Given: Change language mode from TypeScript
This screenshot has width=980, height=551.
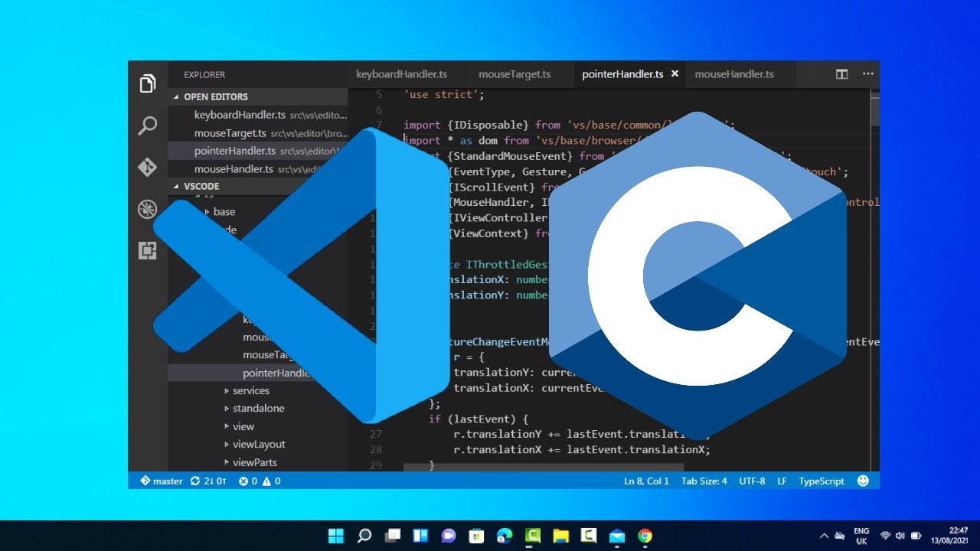Looking at the screenshot, I should point(822,481).
